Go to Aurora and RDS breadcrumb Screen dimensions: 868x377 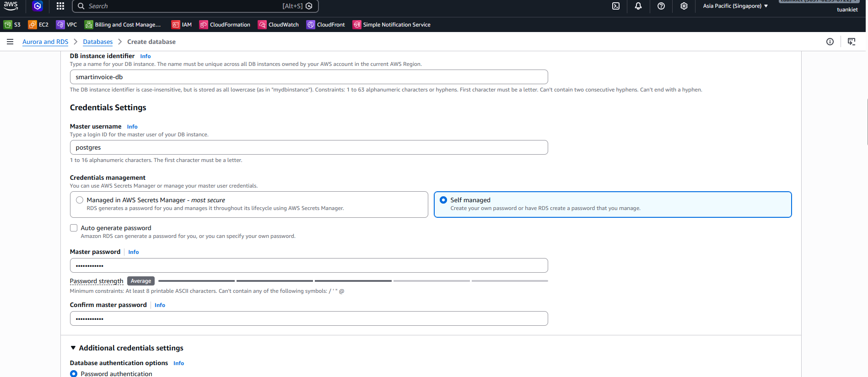pyautogui.click(x=45, y=42)
